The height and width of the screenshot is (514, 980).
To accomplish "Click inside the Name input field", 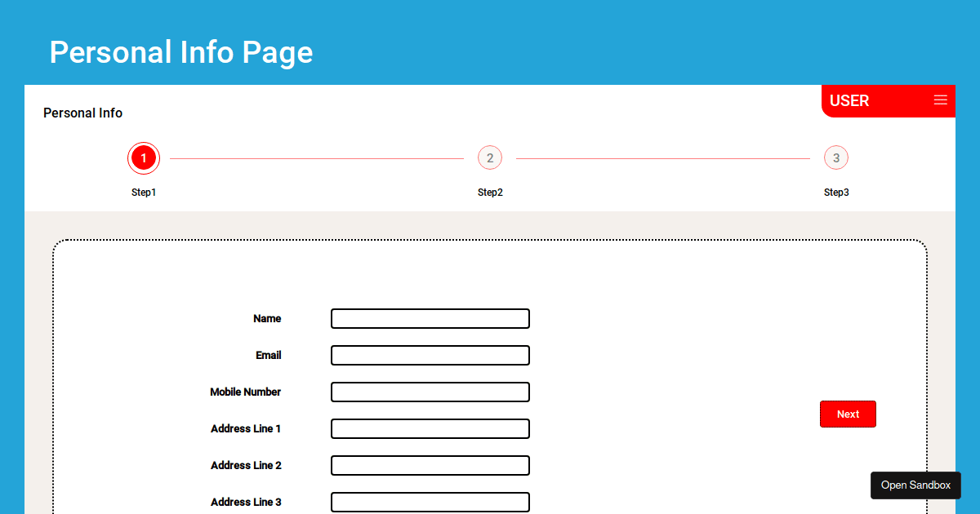I will tap(430, 318).
